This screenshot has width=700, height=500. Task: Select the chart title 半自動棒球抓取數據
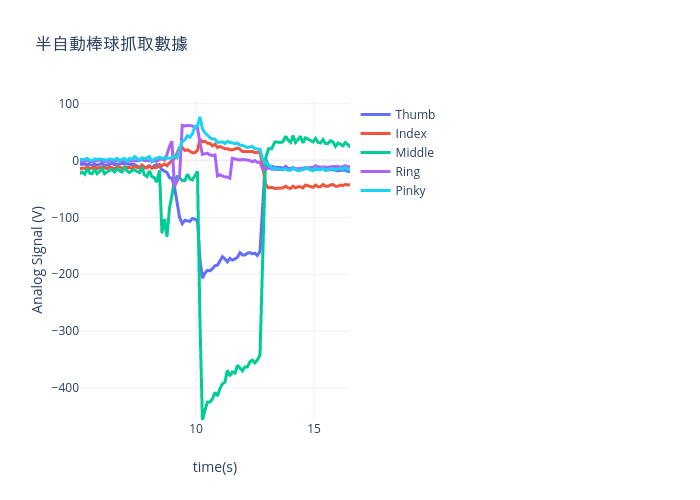coord(112,44)
